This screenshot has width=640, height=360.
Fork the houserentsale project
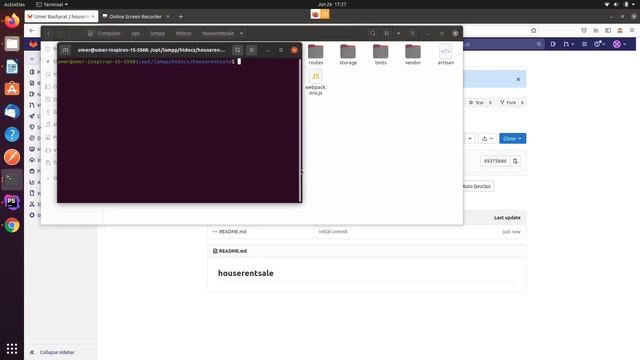tap(508, 103)
